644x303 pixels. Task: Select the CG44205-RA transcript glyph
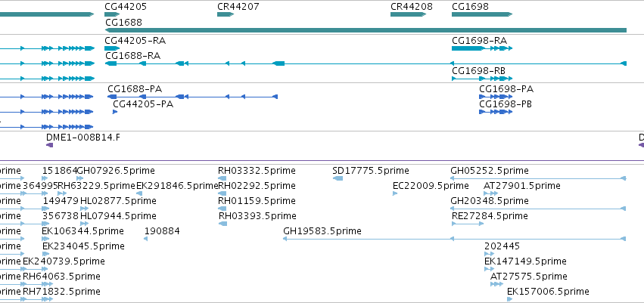point(112,48)
